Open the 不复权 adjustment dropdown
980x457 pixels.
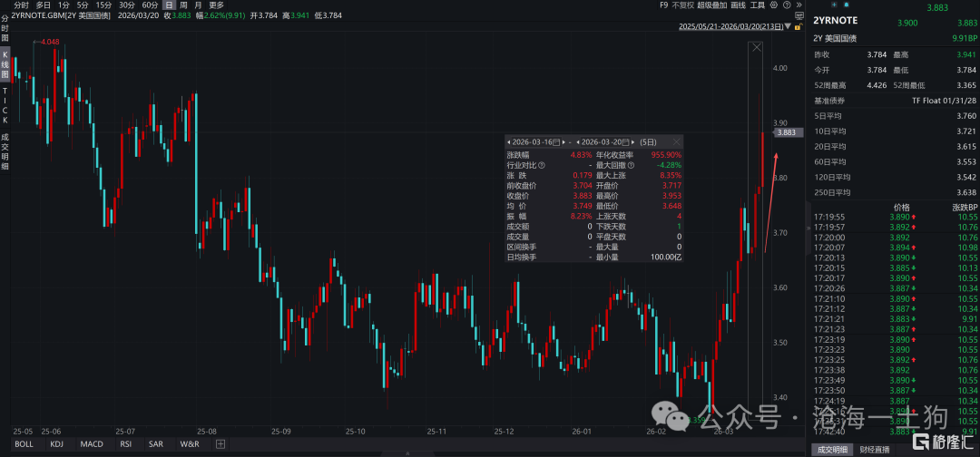tap(682, 5)
